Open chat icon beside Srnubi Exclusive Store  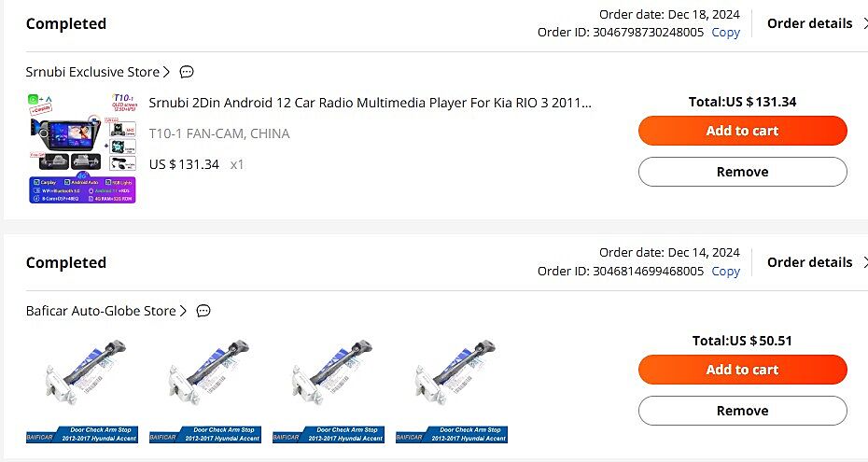point(187,72)
